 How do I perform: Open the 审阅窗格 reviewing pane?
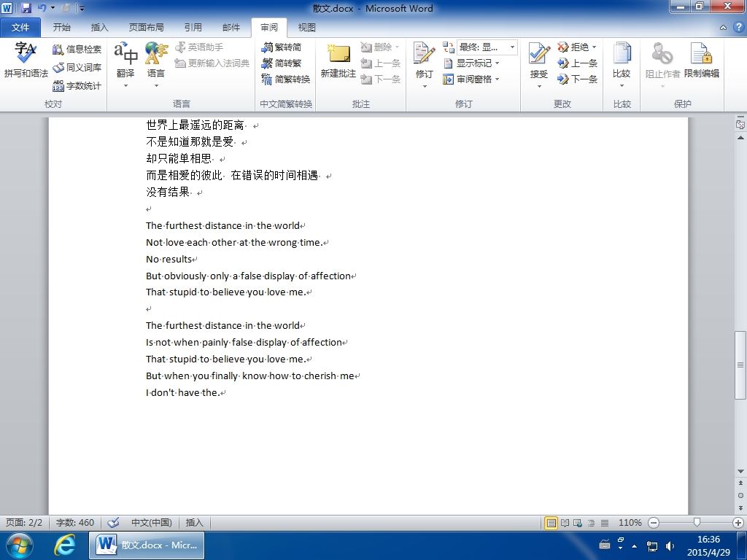coord(470,79)
